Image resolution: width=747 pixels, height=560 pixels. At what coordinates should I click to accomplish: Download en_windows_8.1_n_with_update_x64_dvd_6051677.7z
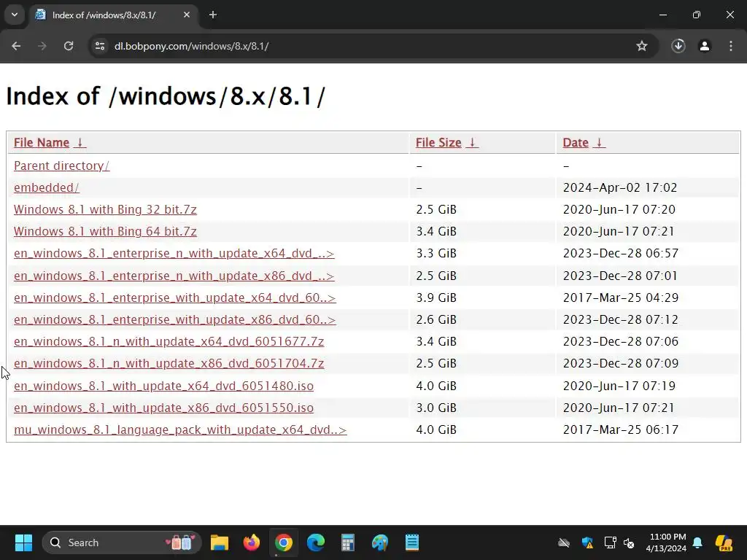pyautogui.click(x=169, y=341)
